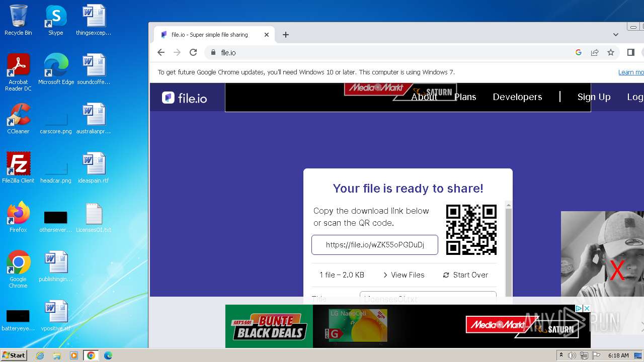Select soundcoffe Word document icon
The width and height of the screenshot is (644, 362).
pyautogui.click(x=94, y=69)
